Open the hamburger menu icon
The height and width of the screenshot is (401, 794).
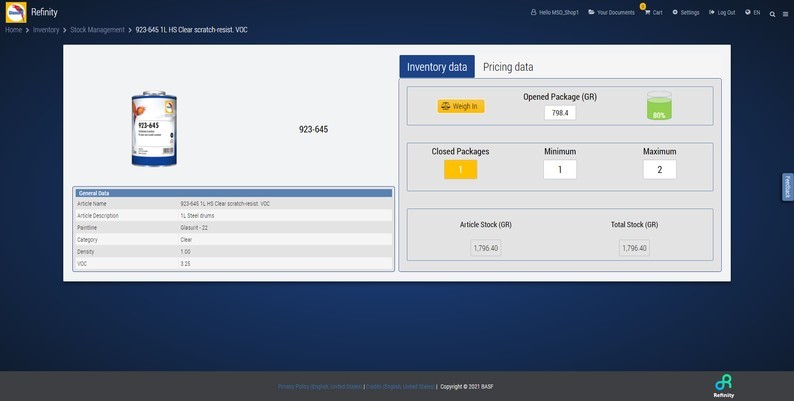(x=785, y=14)
